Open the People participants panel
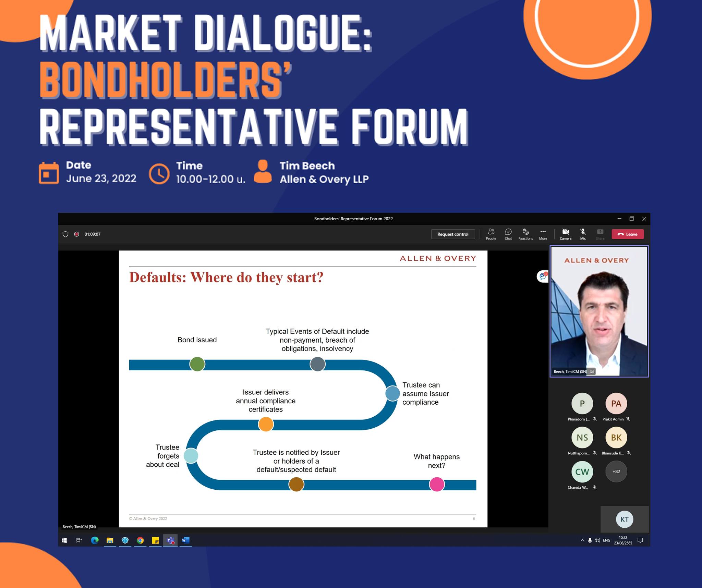Screen dimensions: 702x588 click(491, 234)
